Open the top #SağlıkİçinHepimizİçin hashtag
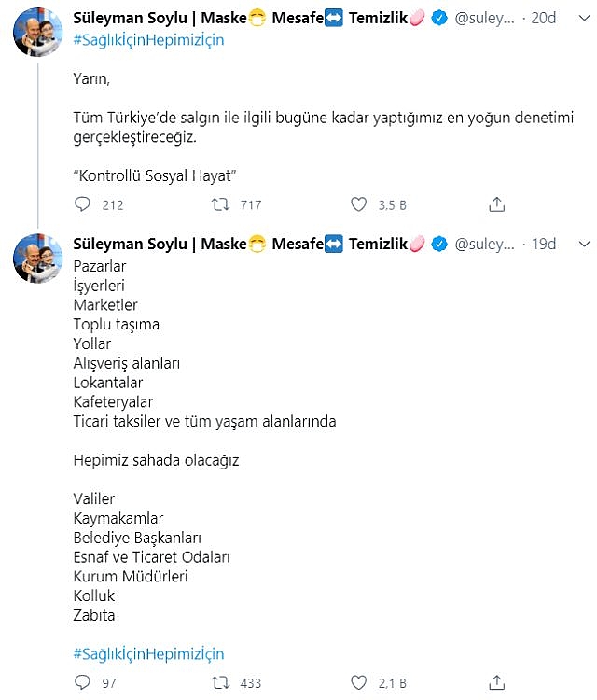597x700 pixels. point(148,40)
